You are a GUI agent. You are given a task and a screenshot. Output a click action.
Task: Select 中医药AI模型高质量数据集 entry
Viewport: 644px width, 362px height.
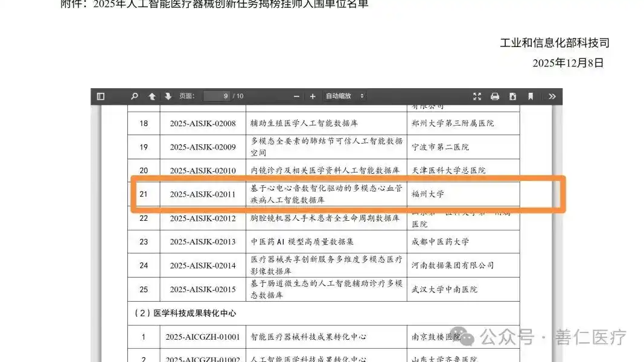tap(302, 242)
